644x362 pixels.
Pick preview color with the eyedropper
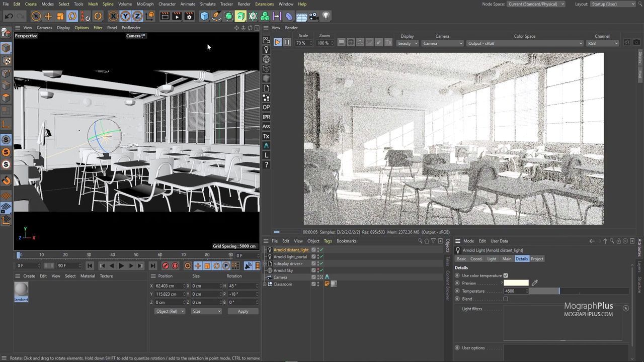click(x=535, y=283)
